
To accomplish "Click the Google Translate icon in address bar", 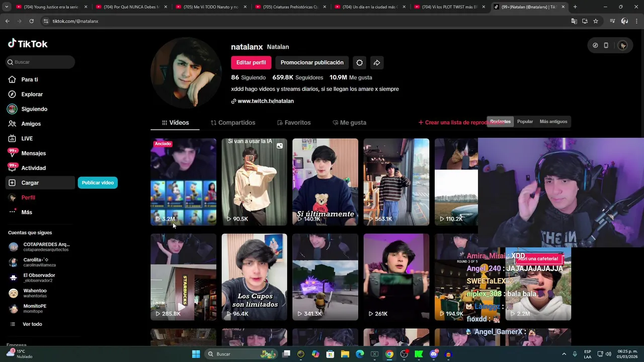I will (x=574, y=21).
